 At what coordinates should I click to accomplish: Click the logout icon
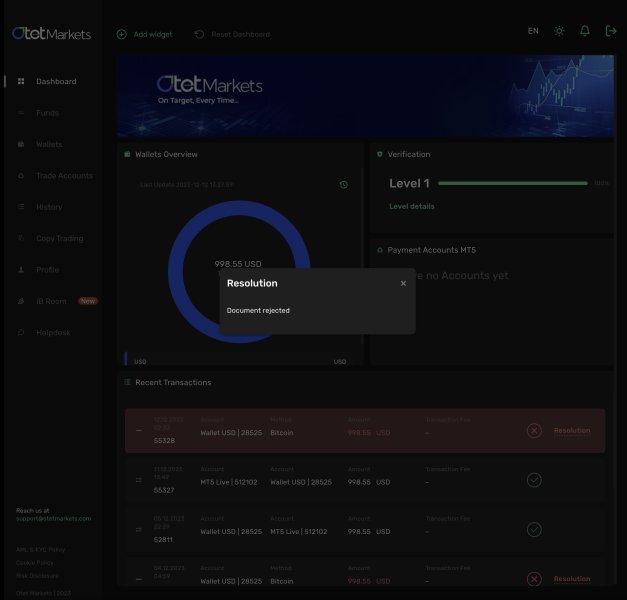(x=611, y=31)
